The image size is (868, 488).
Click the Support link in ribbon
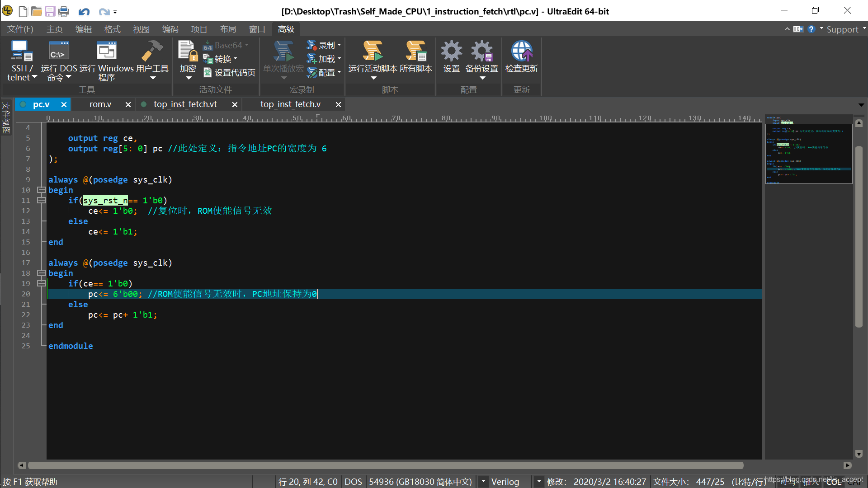(842, 29)
